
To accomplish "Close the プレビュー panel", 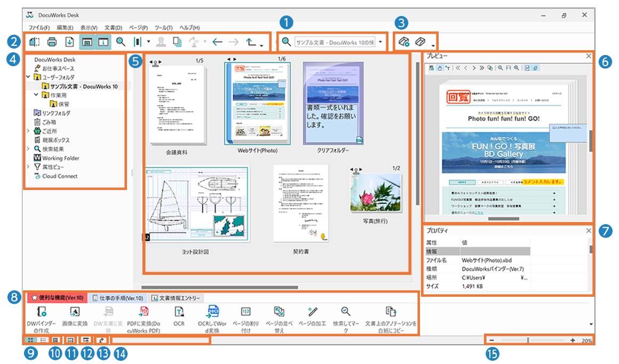I will pyautogui.click(x=588, y=56).
